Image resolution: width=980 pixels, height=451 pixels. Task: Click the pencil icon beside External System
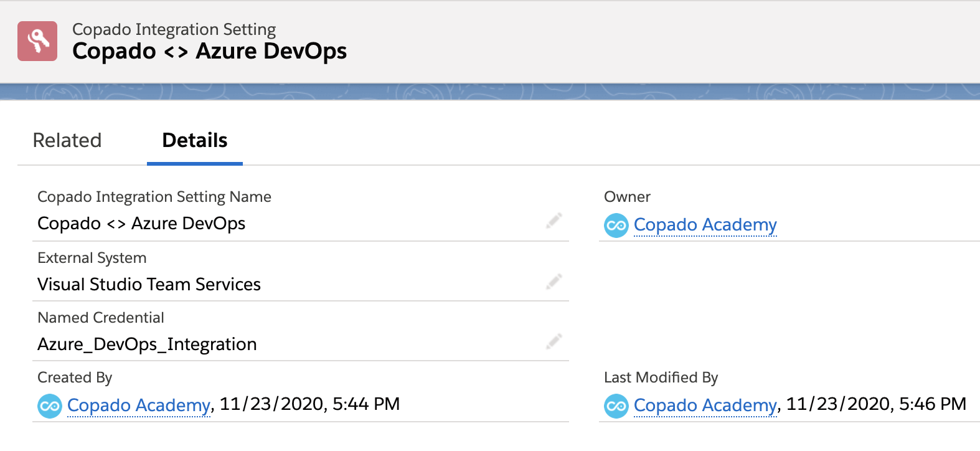[554, 282]
